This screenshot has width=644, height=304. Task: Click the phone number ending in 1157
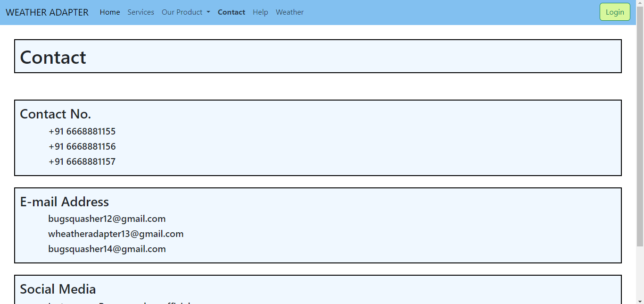click(82, 161)
